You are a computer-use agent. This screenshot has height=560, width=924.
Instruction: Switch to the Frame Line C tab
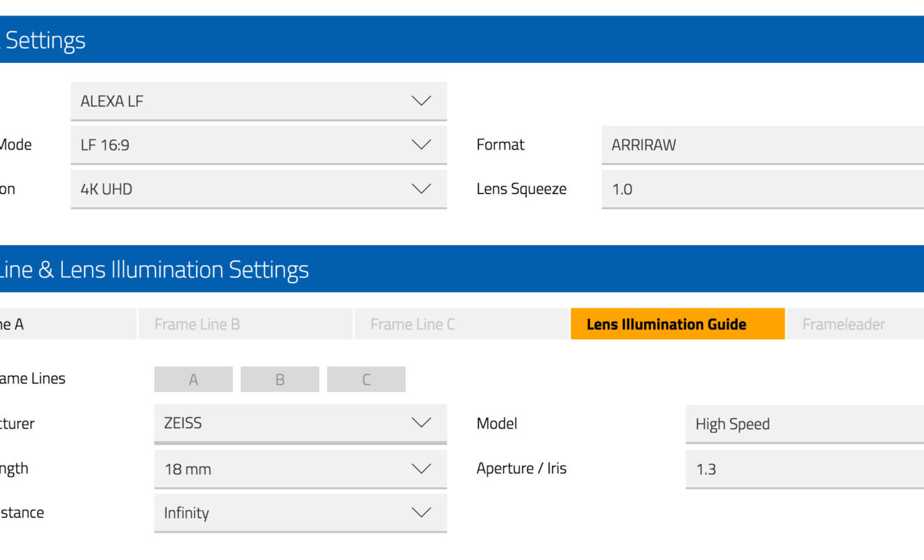(x=461, y=324)
